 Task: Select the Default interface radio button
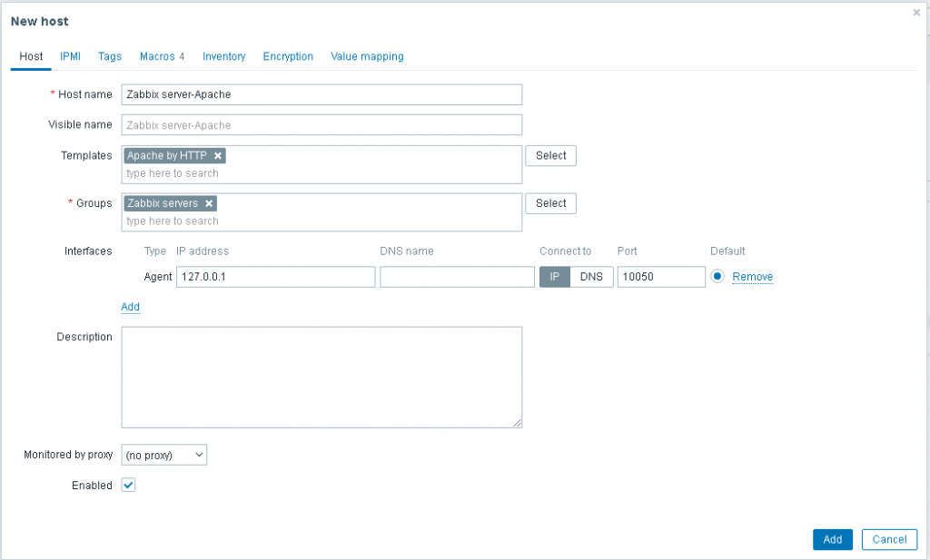(x=717, y=276)
